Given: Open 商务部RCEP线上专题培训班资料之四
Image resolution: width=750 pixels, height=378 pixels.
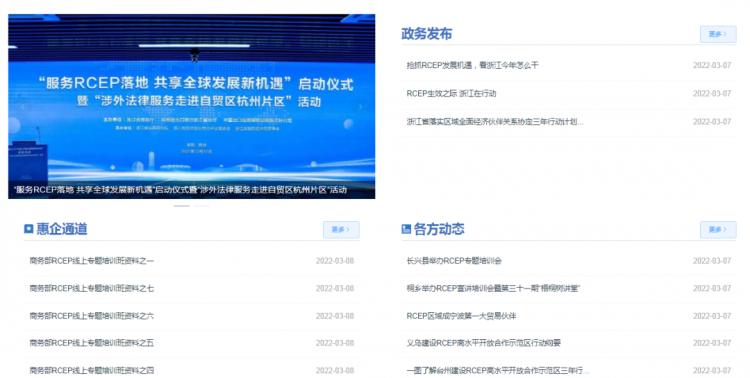Looking at the screenshot, I should pos(91,370).
